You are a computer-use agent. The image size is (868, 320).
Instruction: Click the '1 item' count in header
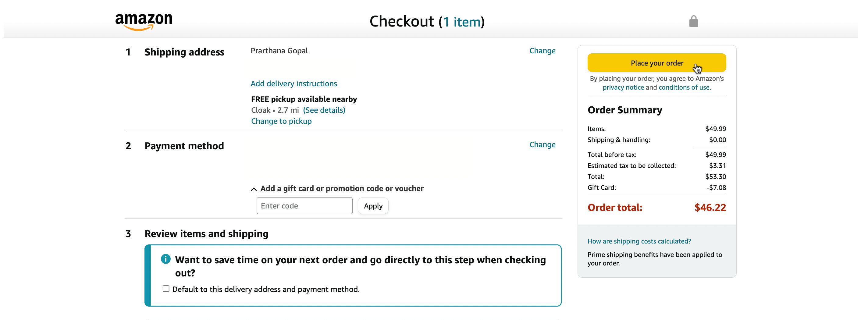(x=461, y=22)
